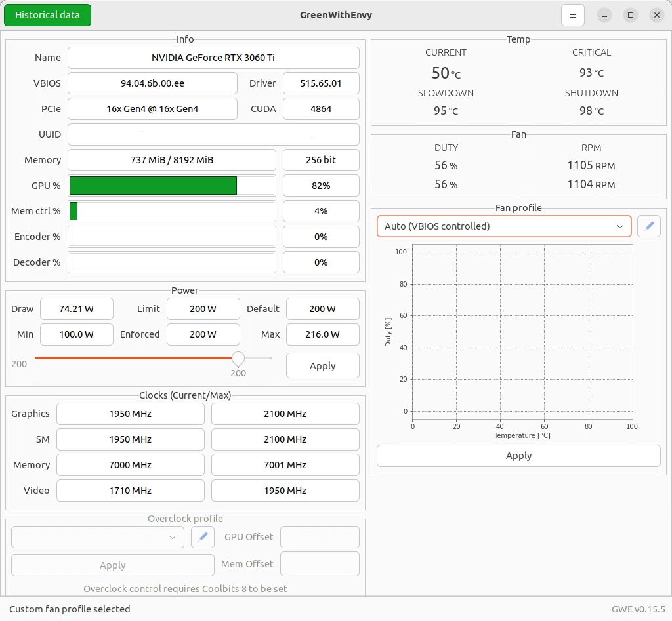Click the disabled overclock profile Apply button

tap(113, 565)
